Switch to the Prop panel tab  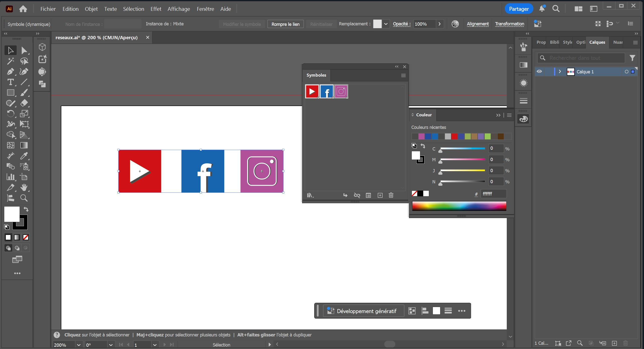(541, 42)
